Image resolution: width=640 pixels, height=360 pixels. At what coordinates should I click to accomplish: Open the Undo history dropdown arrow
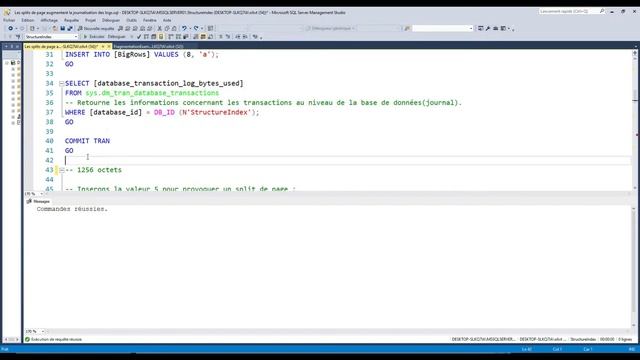pyautogui.click(x=190, y=28)
